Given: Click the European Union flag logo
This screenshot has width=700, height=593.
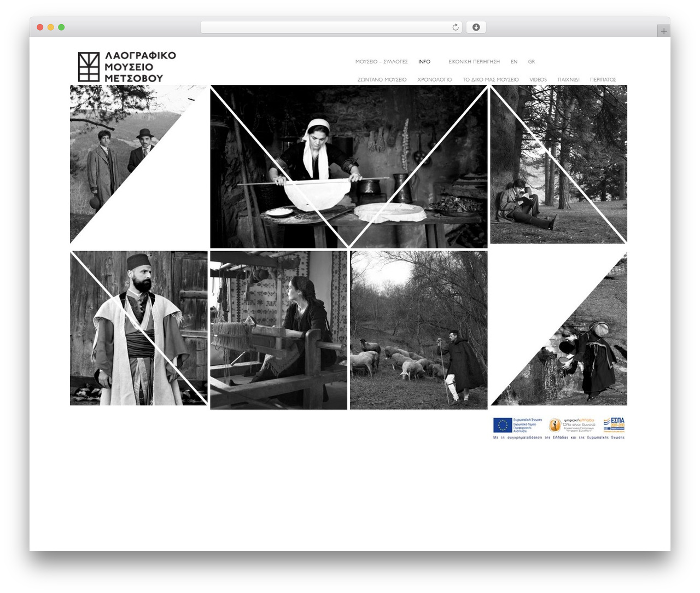Looking at the screenshot, I should tap(503, 425).
